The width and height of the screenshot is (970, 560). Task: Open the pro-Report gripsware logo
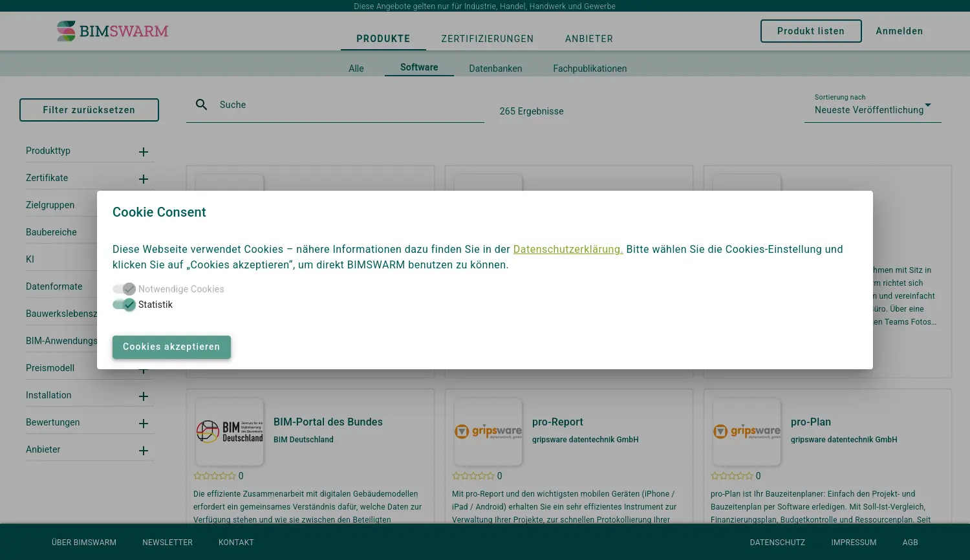[x=488, y=432]
